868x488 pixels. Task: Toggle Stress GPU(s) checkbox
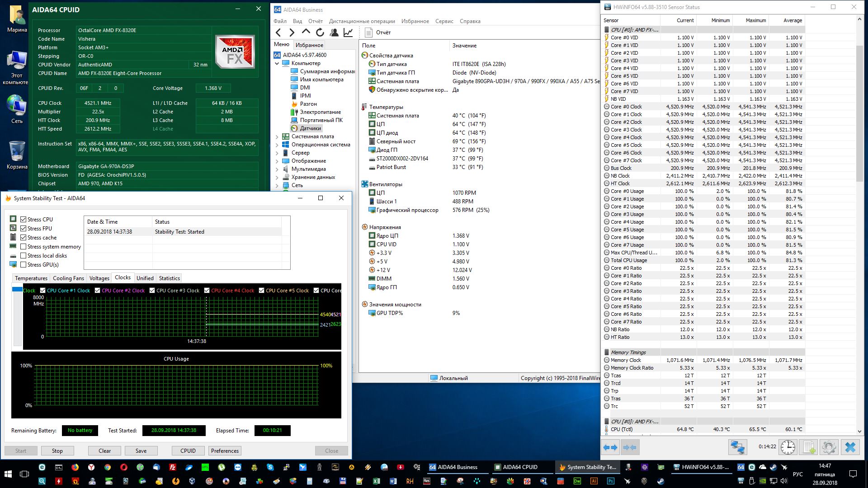(24, 265)
